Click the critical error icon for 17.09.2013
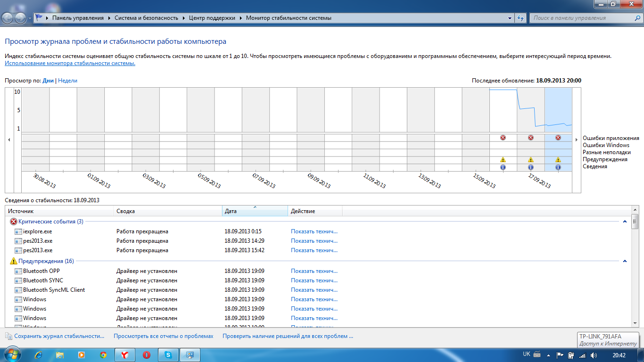Viewport: 644px width, 362px height. click(531, 138)
